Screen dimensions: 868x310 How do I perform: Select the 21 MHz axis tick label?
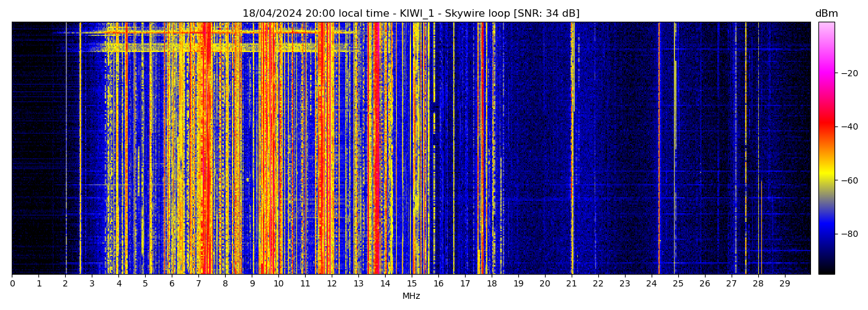coord(571,283)
